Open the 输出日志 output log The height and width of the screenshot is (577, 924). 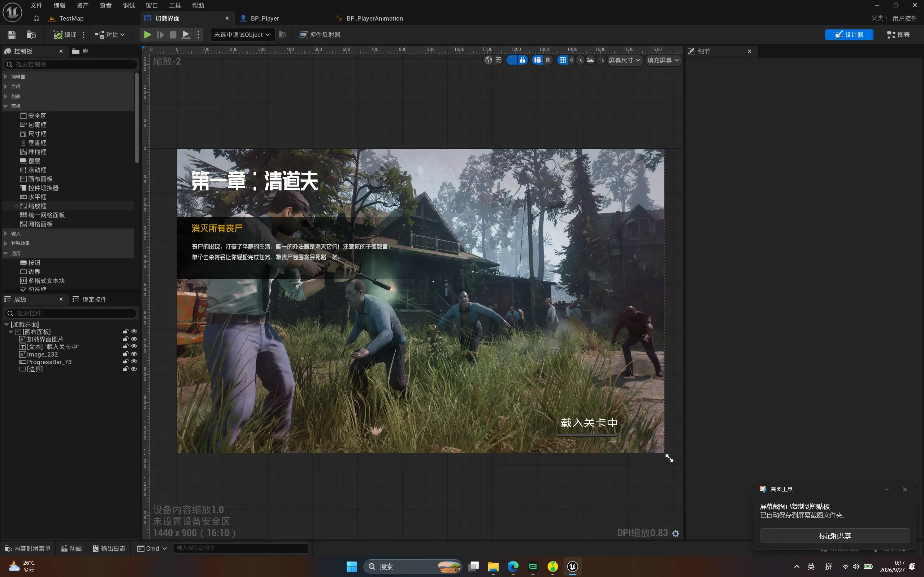point(109,548)
